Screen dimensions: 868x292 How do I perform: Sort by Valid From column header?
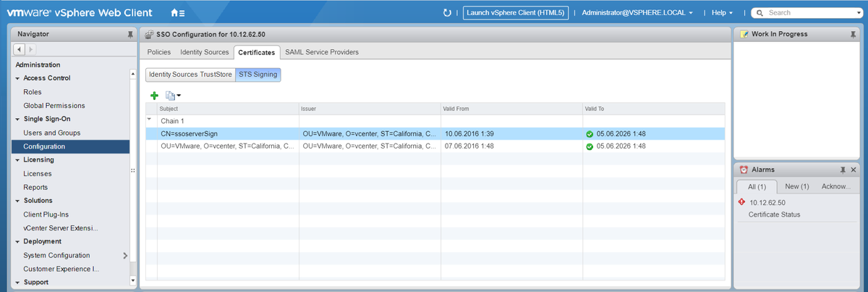click(511, 109)
